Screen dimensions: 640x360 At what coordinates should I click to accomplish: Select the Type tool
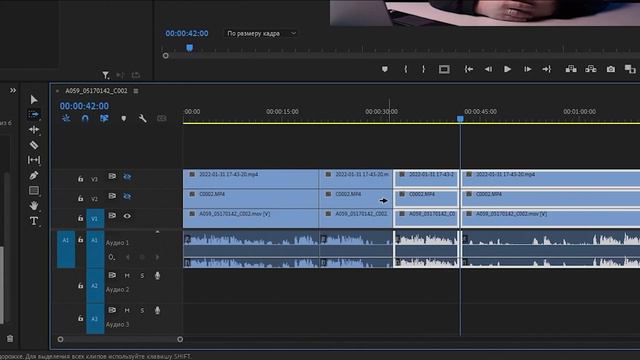pos(34,221)
